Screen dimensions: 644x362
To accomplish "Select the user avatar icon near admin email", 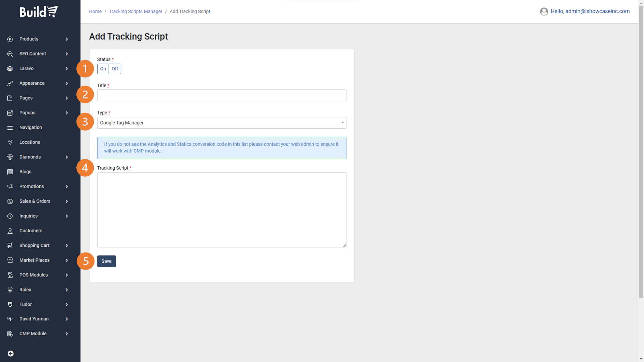I will [x=544, y=12].
